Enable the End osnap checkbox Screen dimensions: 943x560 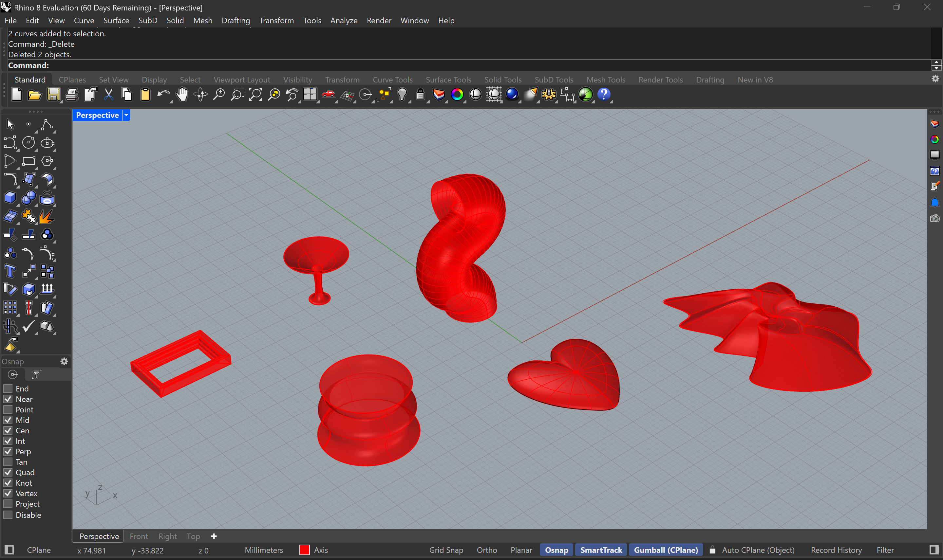(x=8, y=388)
